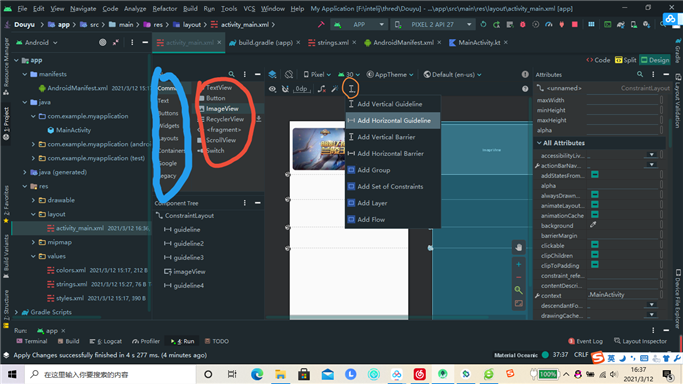The width and height of the screenshot is (683, 384).
Task: Open the Gradle tool window
Action: (x=678, y=51)
